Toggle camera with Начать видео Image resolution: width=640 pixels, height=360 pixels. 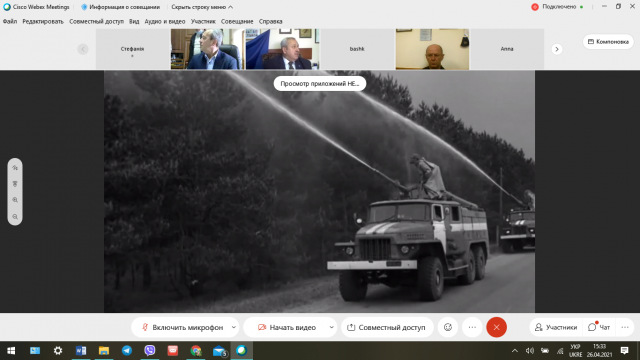(287, 327)
